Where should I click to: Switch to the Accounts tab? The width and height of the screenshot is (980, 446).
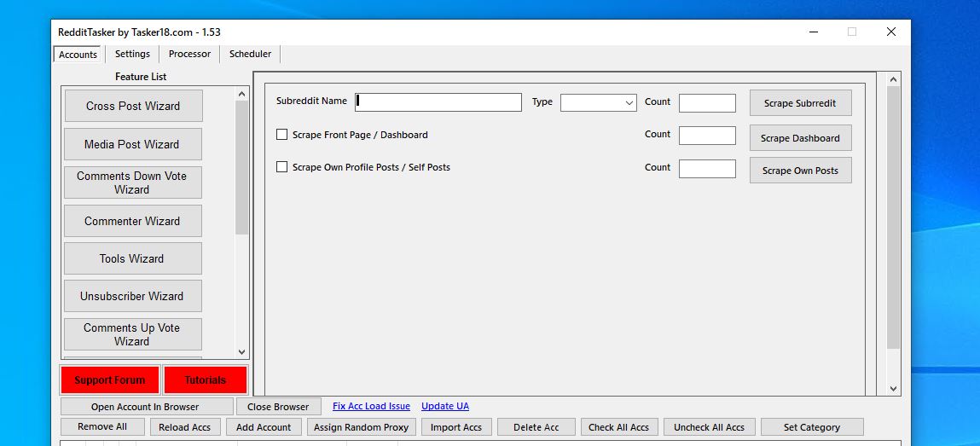pos(78,55)
